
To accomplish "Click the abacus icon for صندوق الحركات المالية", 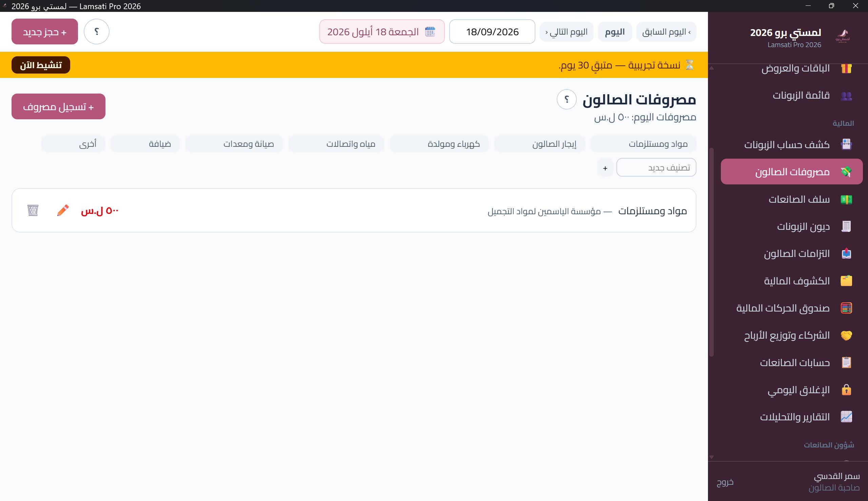I will (x=846, y=308).
